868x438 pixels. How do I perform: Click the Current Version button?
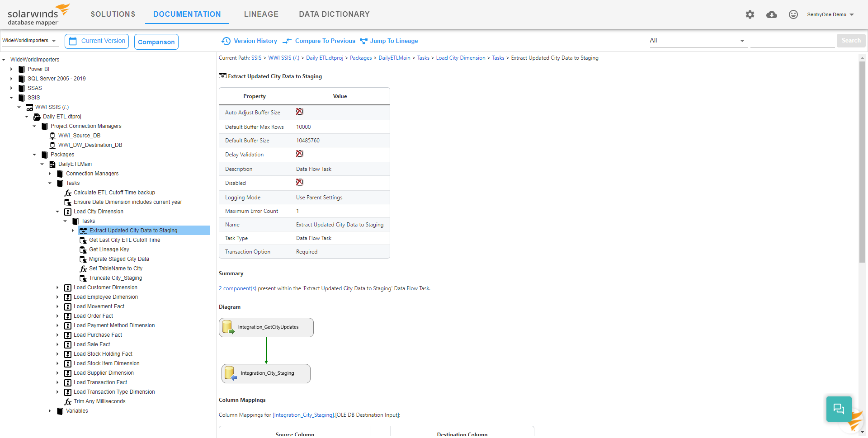97,41
